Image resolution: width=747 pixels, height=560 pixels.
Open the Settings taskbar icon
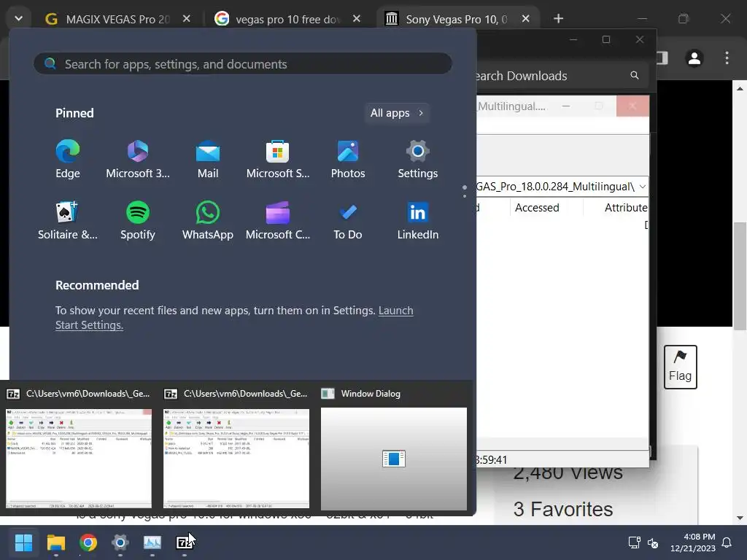120,542
